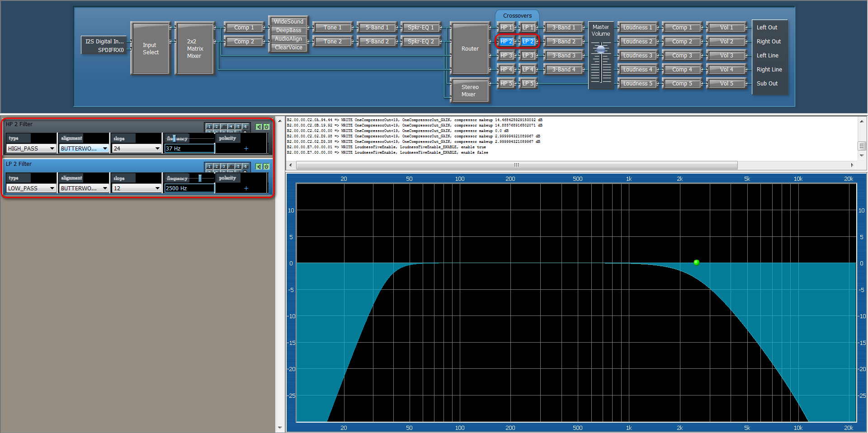Click the log pane scroll-right arrow

[852, 165]
